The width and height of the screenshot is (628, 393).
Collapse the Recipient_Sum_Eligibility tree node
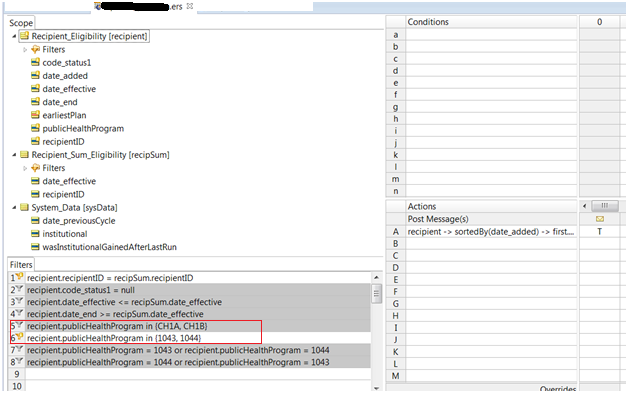tap(14, 155)
